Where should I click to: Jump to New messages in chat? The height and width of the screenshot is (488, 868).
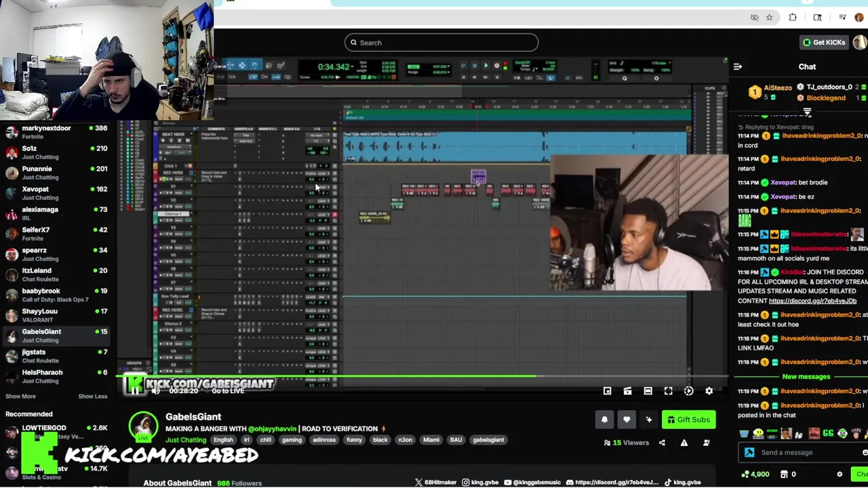point(806,377)
